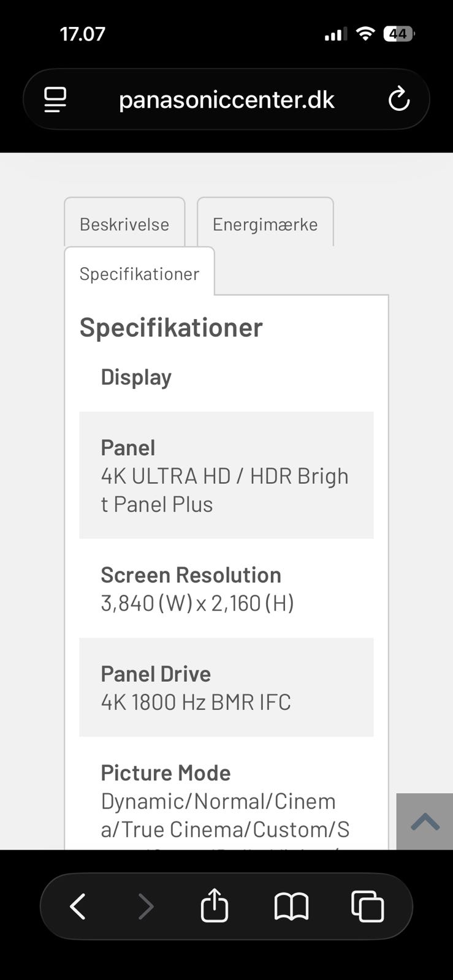The width and height of the screenshot is (453, 980).
Task: Tap the battery level indicator
Action: pyautogui.click(x=398, y=34)
